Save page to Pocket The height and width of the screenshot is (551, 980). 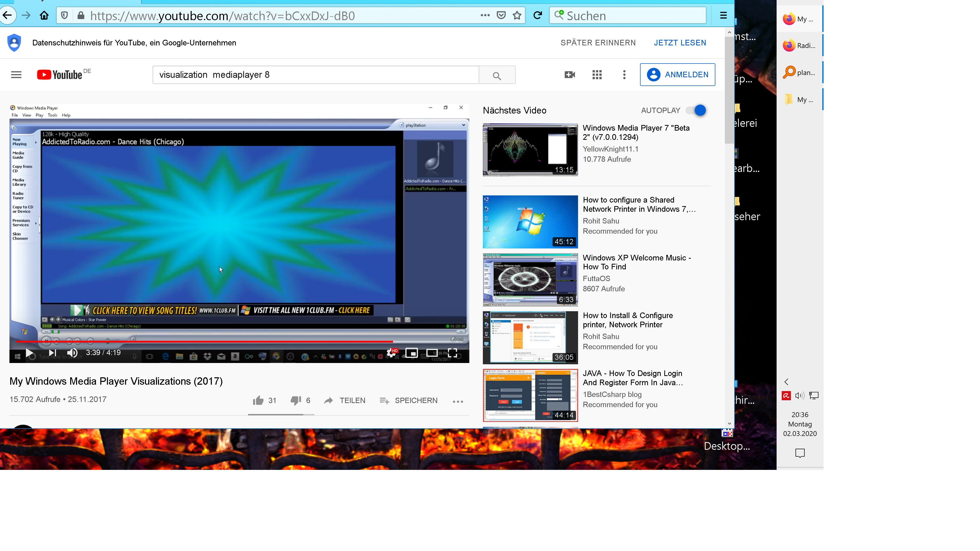coord(501,16)
